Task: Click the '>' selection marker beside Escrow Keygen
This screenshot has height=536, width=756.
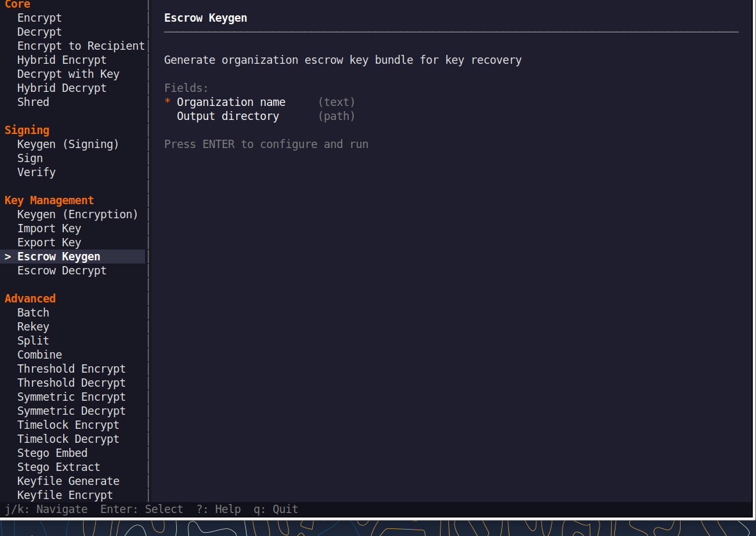Action: click(x=8, y=257)
